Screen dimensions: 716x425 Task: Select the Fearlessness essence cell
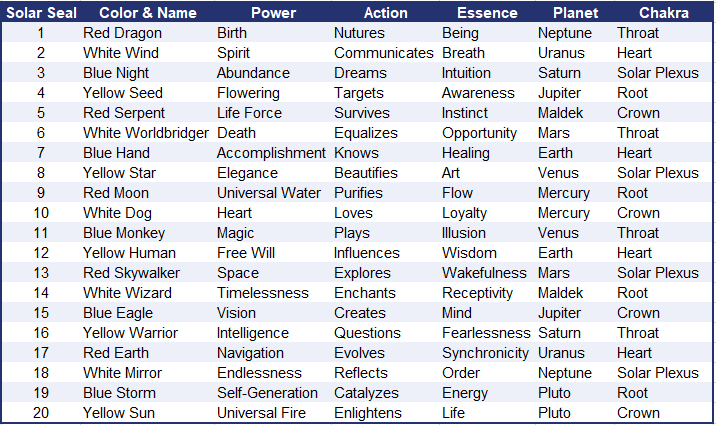pos(486,333)
